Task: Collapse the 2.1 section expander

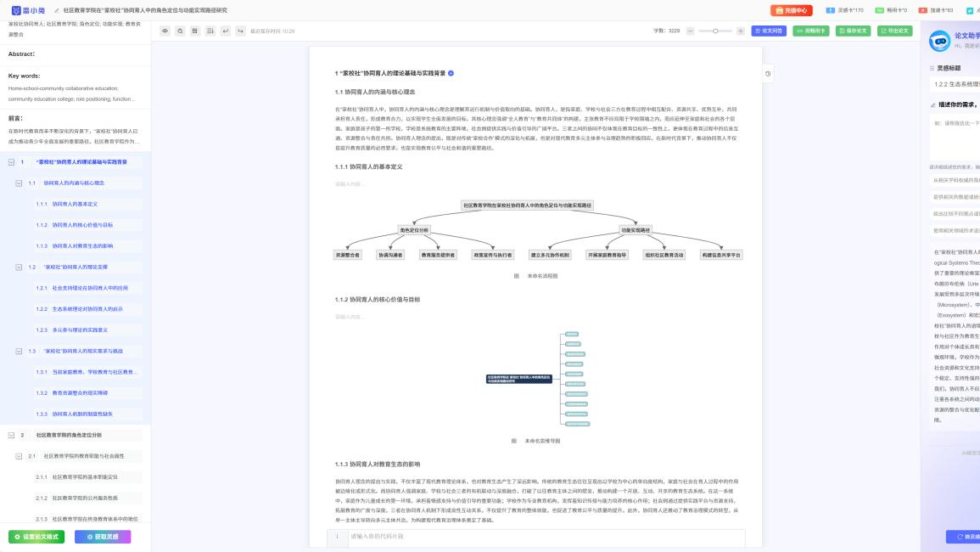Action: coord(20,456)
